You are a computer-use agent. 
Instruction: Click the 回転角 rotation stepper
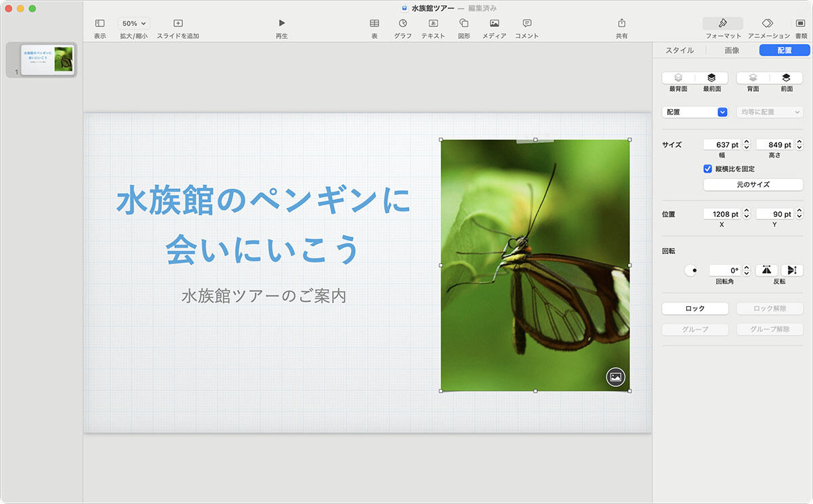click(x=747, y=270)
